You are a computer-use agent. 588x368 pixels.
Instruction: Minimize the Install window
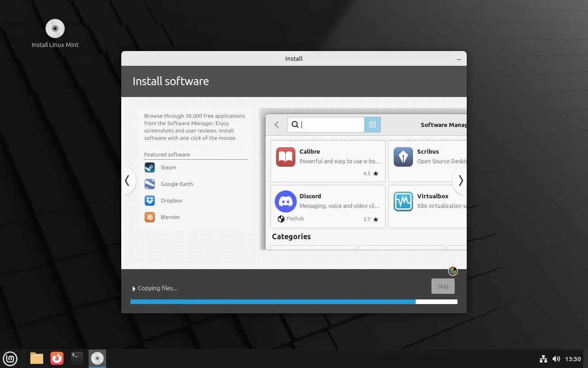click(459, 59)
